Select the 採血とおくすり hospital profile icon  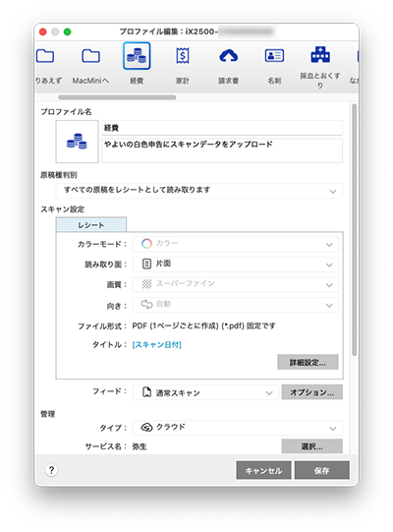320,55
